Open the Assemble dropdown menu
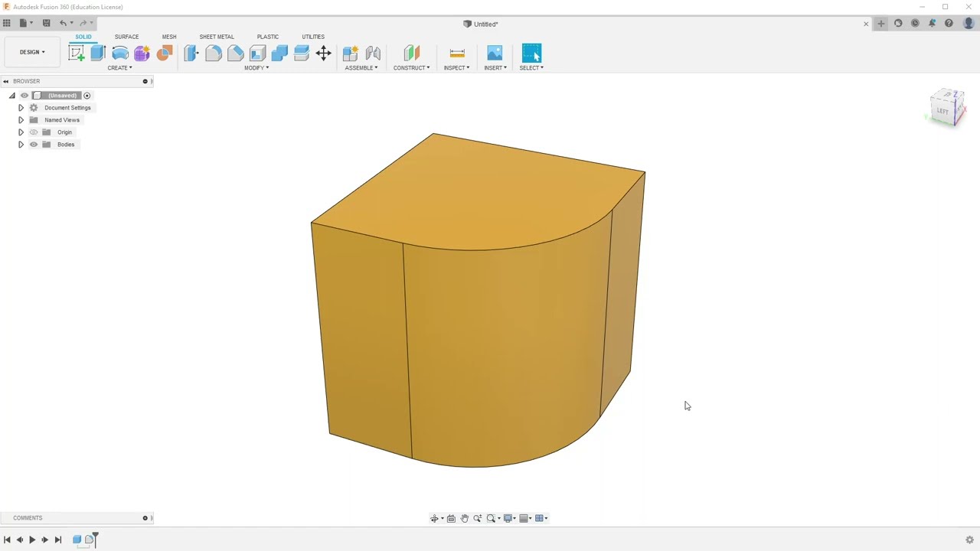The image size is (980, 551). coord(361,68)
